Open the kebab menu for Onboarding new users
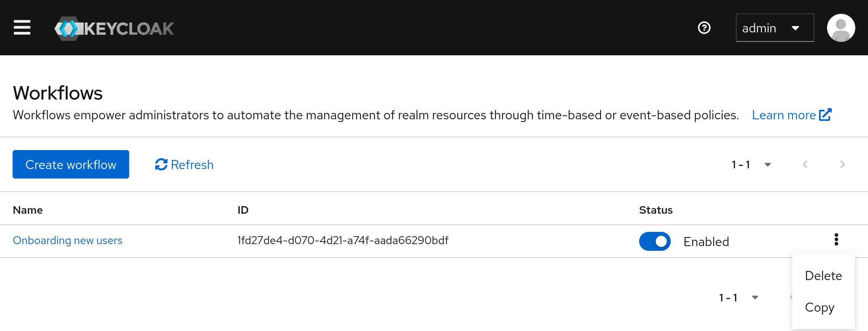The height and width of the screenshot is (331, 868). (836, 239)
